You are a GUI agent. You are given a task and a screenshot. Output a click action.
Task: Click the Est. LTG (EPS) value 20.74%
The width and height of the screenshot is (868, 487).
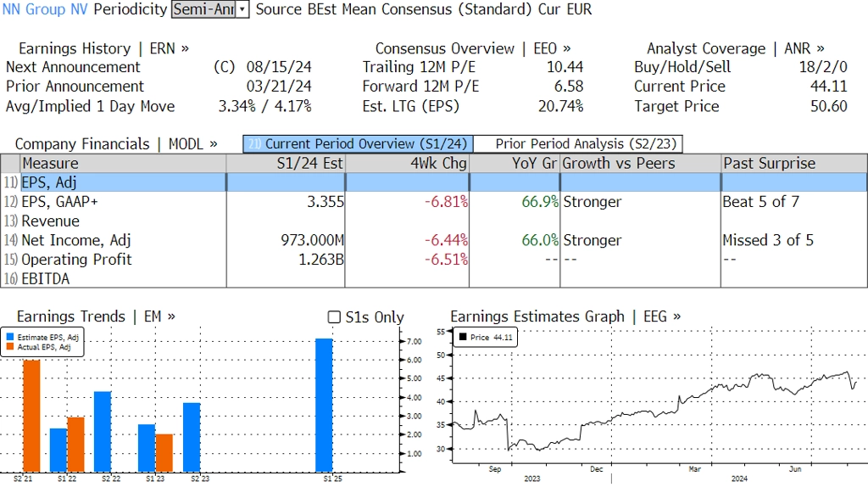click(561, 106)
